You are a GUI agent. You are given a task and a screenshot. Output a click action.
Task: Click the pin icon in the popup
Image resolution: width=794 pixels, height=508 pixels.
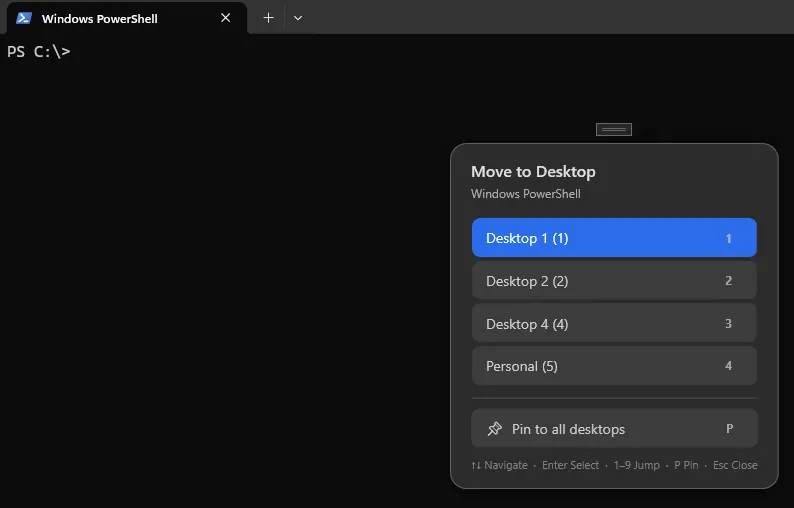click(494, 428)
